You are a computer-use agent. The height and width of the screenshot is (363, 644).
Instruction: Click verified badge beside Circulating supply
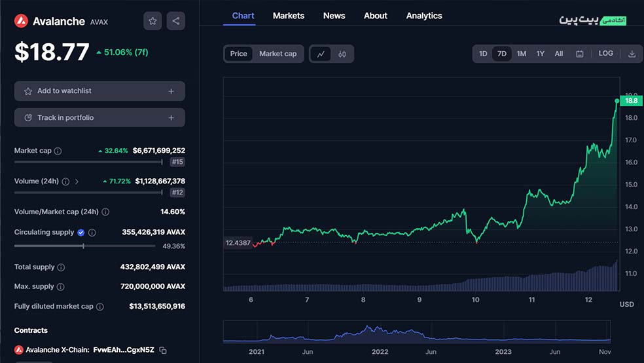pyautogui.click(x=81, y=233)
